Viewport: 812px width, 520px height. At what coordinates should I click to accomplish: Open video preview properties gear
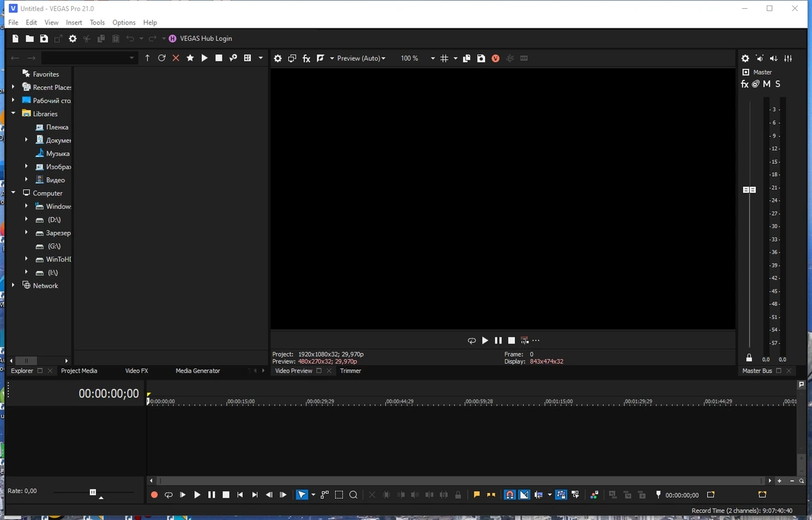pyautogui.click(x=277, y=59)
